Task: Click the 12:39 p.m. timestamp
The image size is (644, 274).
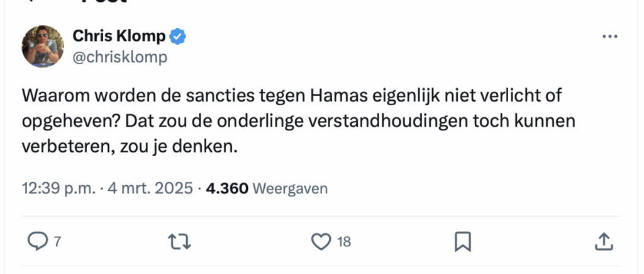Action: 59,188
